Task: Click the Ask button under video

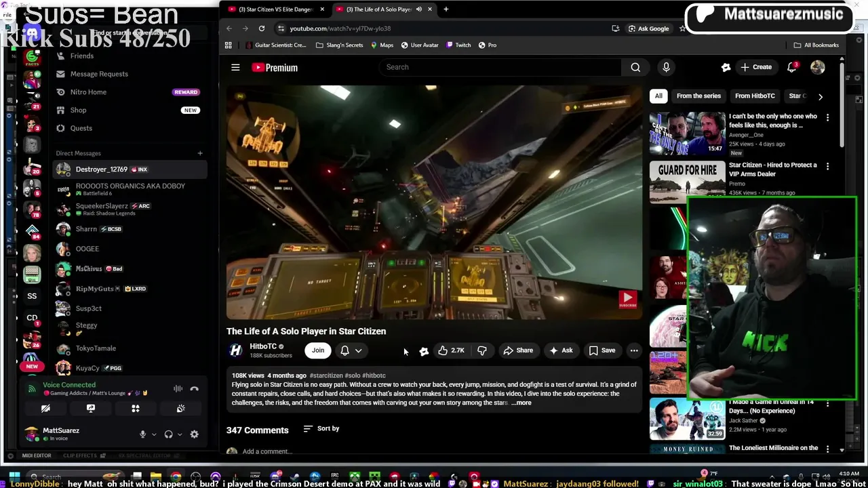Action: click(561, 350)
